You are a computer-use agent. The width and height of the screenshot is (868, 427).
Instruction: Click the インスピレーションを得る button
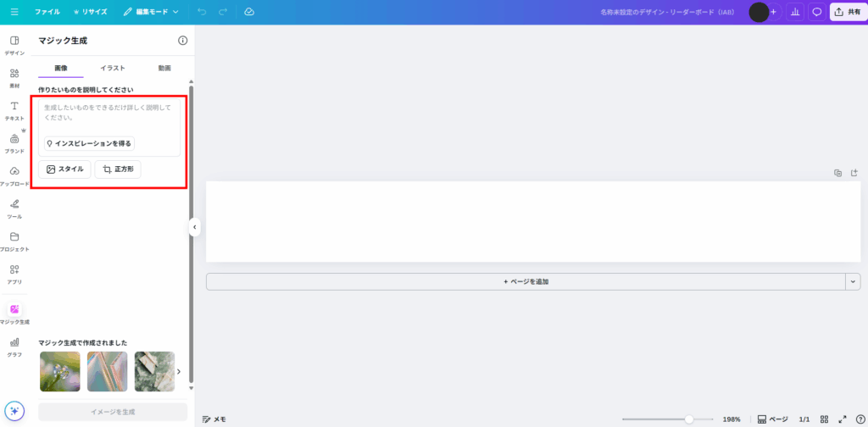tap(89, 144)
